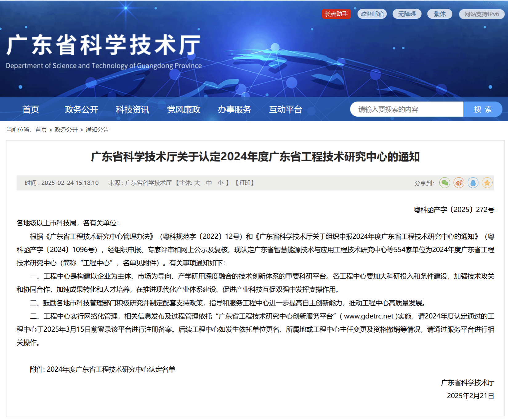Set font size to 大 (large)
The width and height of the screenshot is (508, 420).
pyautogui.click(x=197, y=183)
